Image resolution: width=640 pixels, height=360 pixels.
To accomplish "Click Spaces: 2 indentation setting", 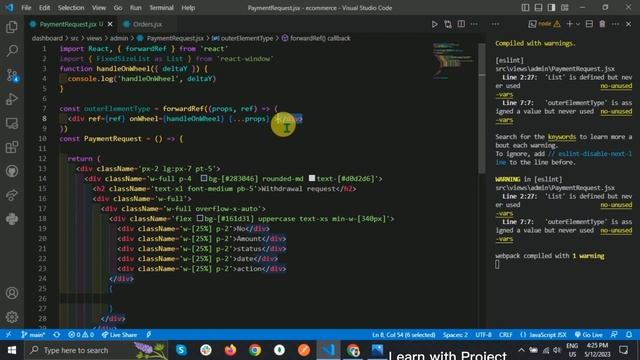I will [x=455, y=335].
